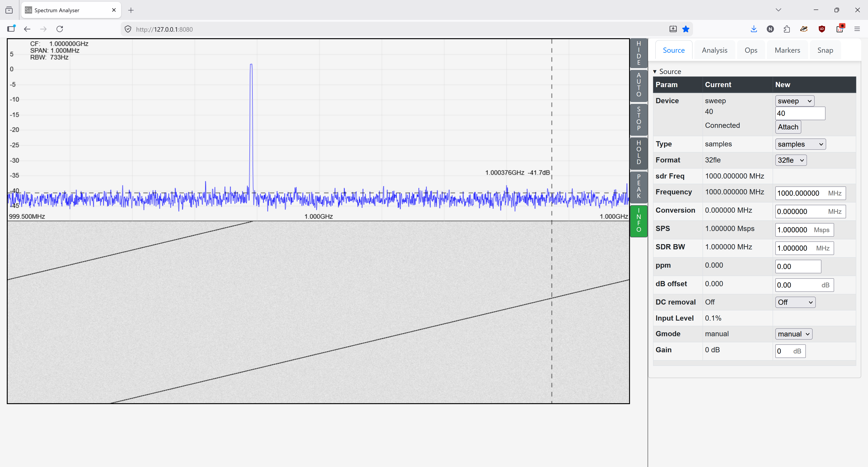Click the Conversion MHz input field
This screenshot has width=868, height=467.
810,211
